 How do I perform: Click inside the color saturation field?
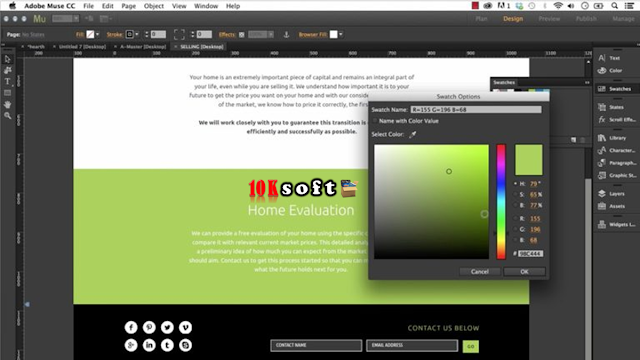pyautogui.click(x=431, y=202)
